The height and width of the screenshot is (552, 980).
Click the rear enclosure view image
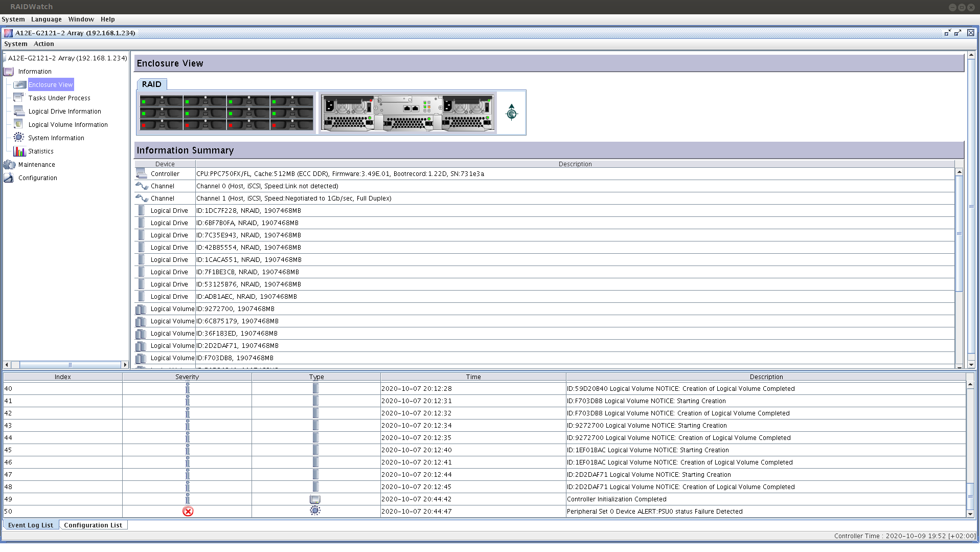[407, 113]
